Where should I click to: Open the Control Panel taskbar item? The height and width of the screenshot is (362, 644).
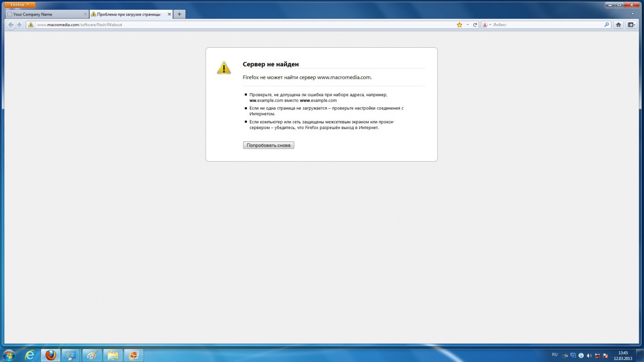(71, 355)
